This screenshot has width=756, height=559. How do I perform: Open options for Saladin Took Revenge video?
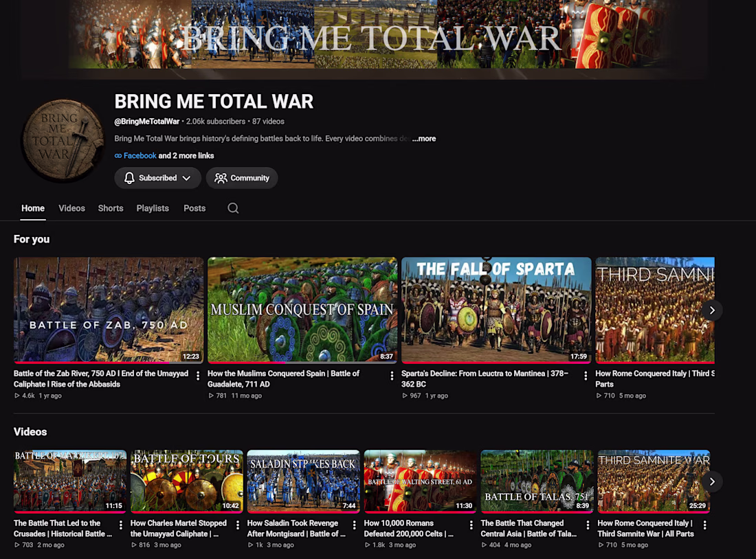(x=354, y=525)
